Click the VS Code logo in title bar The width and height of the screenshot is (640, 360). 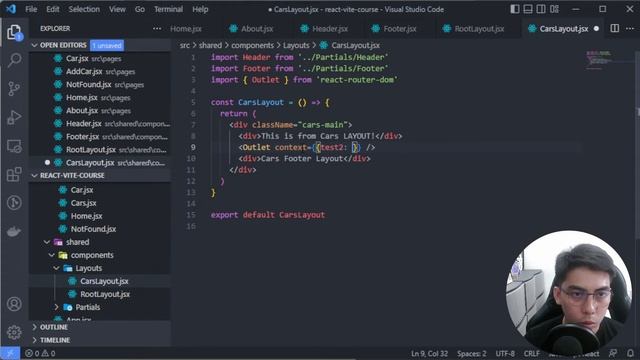click(11, 9)
